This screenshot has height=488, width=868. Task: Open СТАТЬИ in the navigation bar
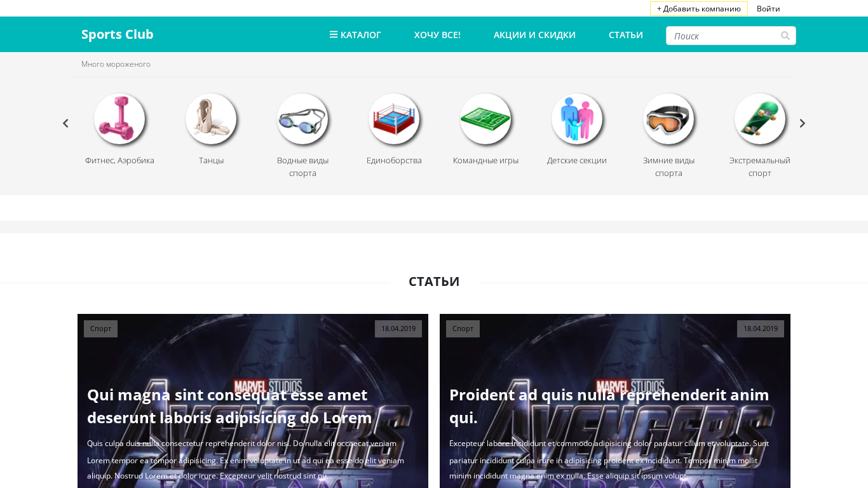tap(626, 35)
